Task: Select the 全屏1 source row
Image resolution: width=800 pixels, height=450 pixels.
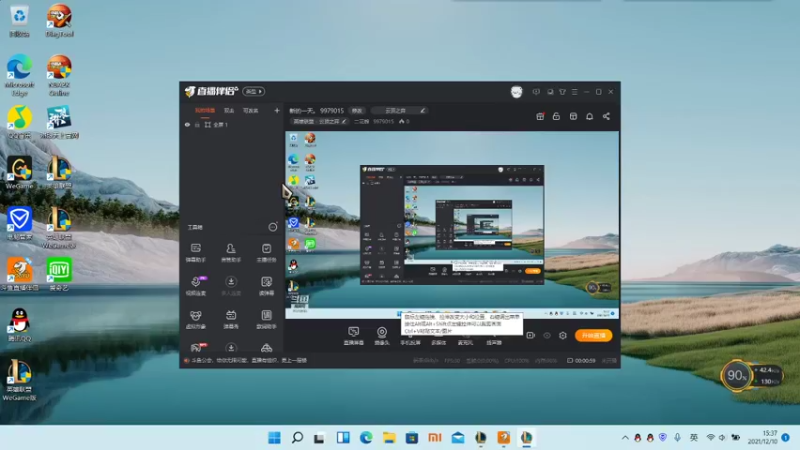Action: pos(232,124)
